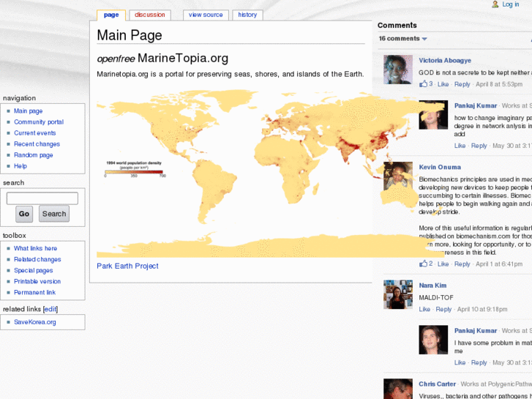
Task: Open Kevin Onuma's name link
Action: [440, 167]
